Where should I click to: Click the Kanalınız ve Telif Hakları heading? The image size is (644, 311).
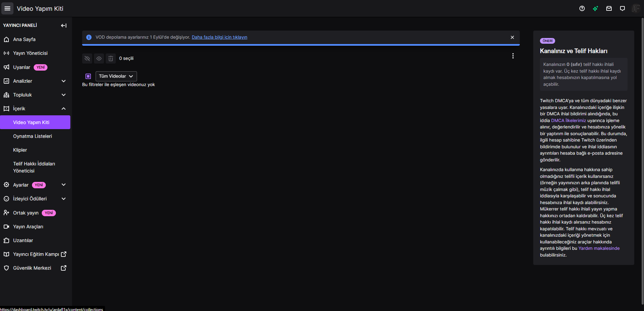(x=574, y=51)
